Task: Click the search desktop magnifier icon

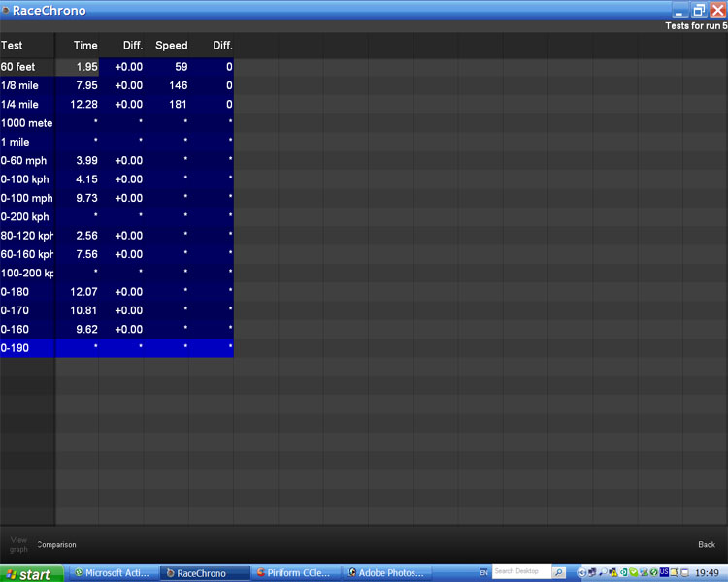Action: [x=559, y=572]
